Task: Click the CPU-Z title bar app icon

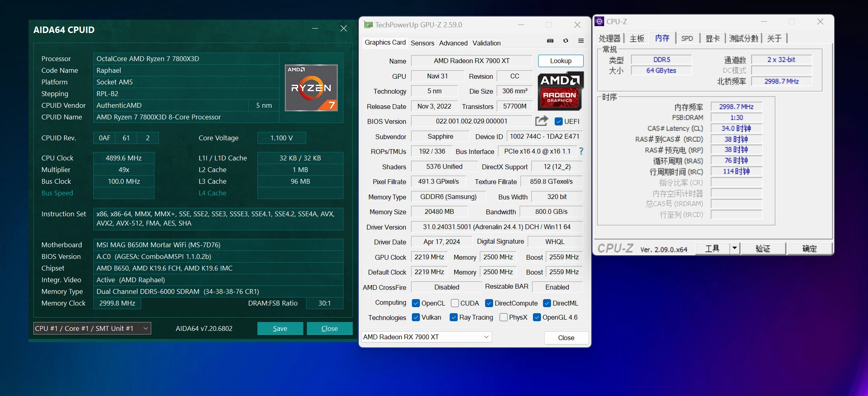Action: pos(599,21)
